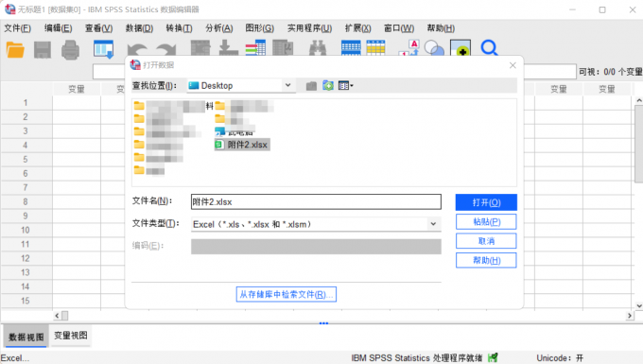Click the blue magnifier search toolbar icon
643x364 pixels.
(x=489, y=48)
